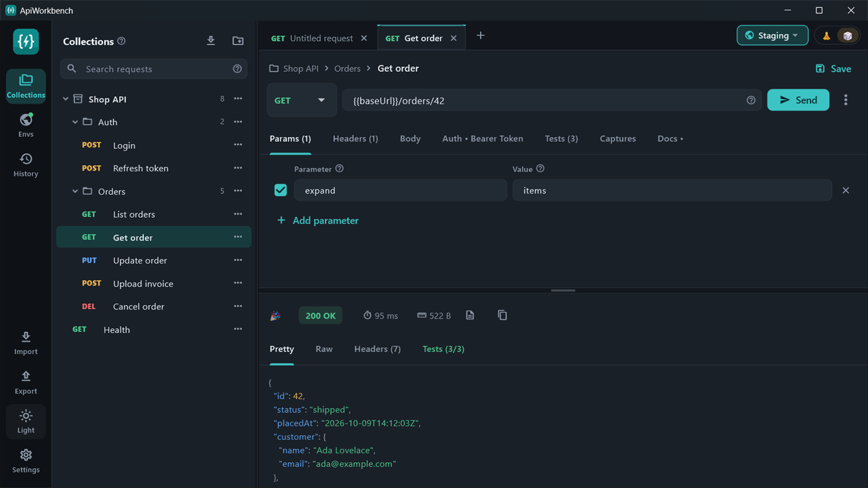Open Settings from the sidebar

(x=25, y=461)
